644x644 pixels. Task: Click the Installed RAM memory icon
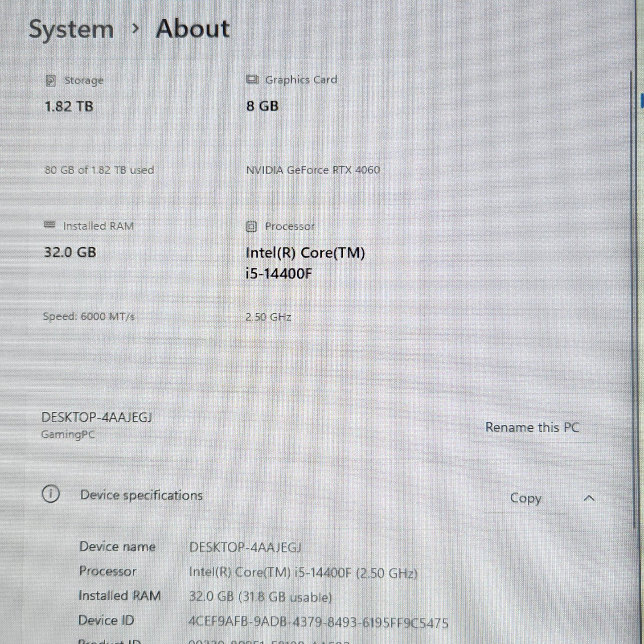pos(49,226)
